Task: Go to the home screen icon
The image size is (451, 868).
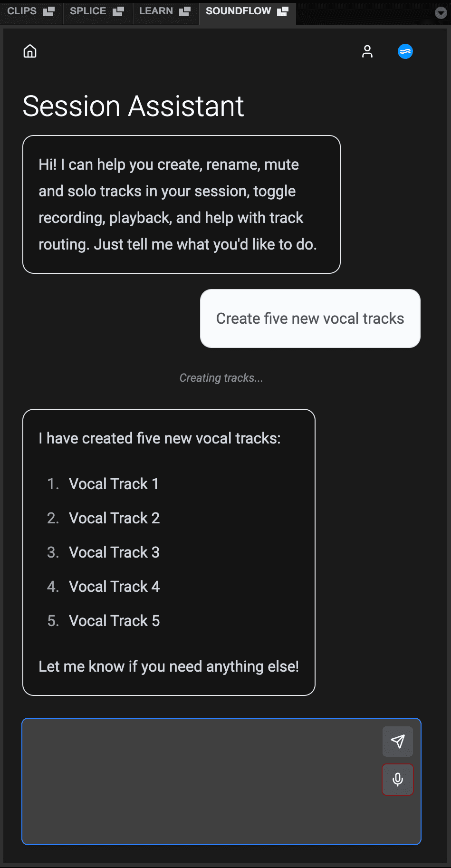Action: tap(30, 51)
